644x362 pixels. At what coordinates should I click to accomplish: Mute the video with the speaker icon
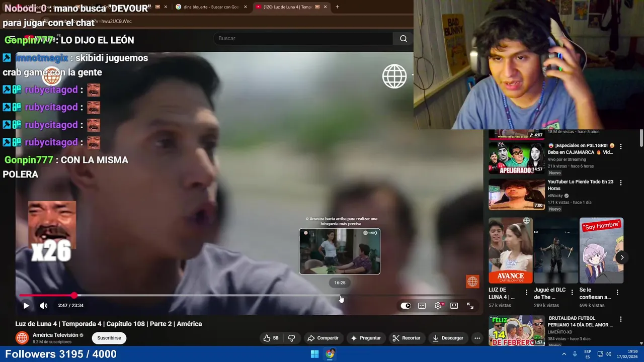click(44, 306)
